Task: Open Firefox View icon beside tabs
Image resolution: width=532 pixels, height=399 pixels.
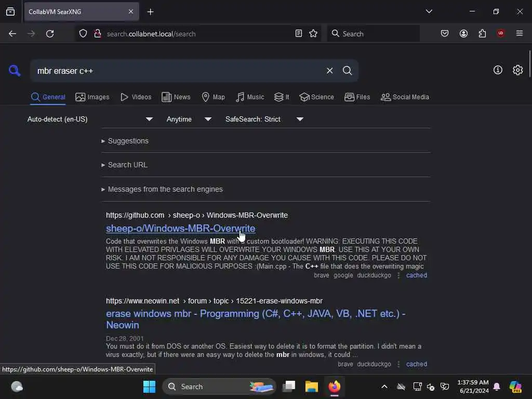Action: pos(10,11)
